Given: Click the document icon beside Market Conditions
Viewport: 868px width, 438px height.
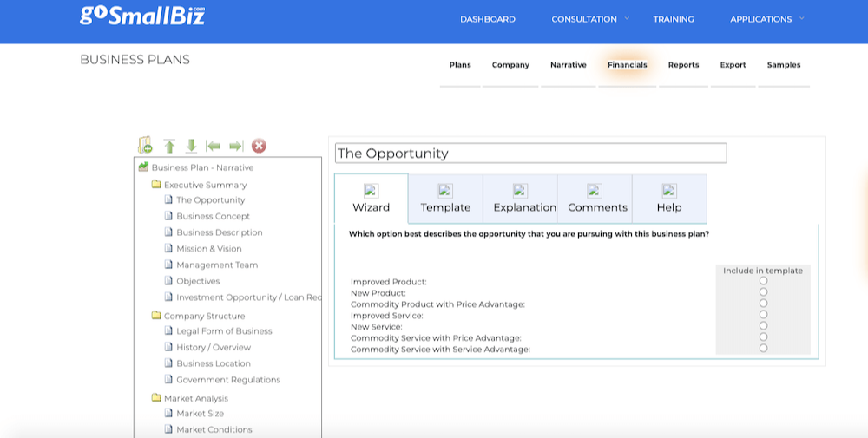Looking at the screenshot, I should (169, 428).
